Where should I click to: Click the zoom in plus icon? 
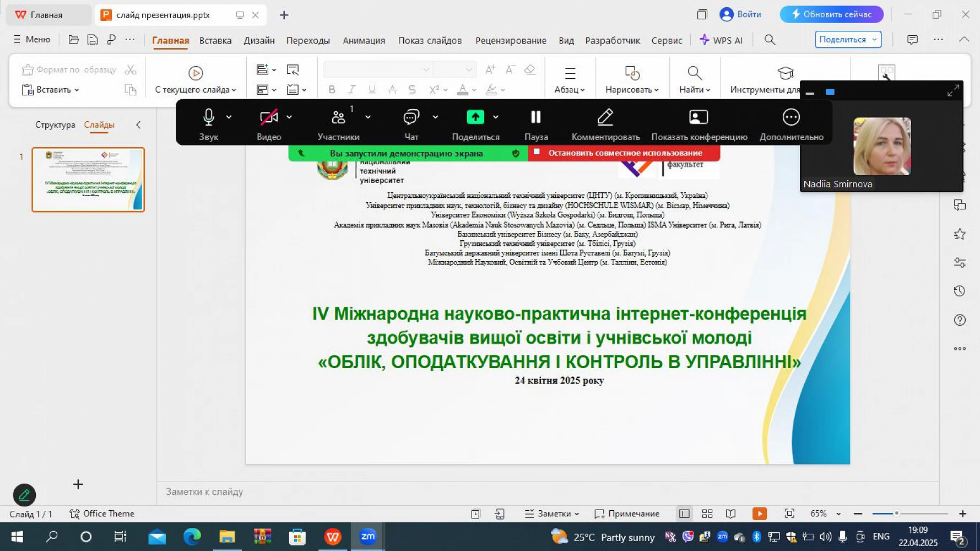962,514
